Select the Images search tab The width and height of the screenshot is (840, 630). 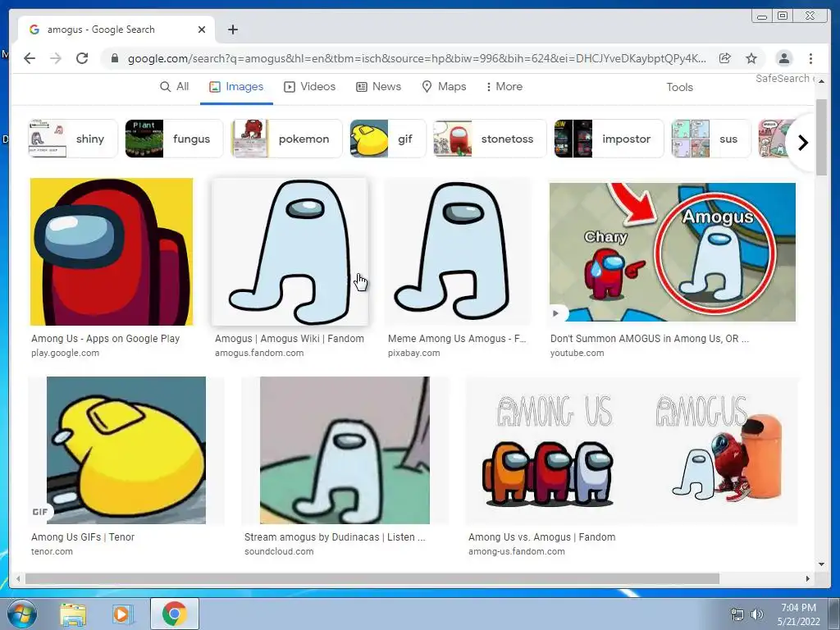(x=236, y=86)
